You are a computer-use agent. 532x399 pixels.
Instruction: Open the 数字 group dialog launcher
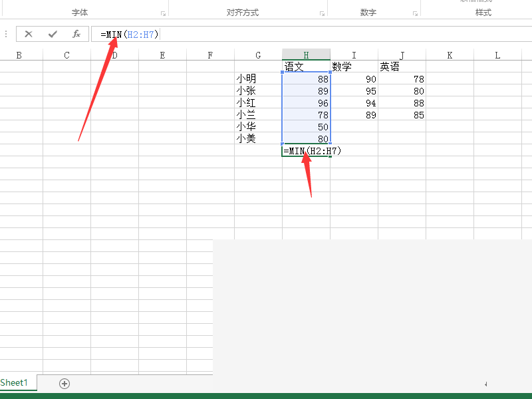[415, 13]
